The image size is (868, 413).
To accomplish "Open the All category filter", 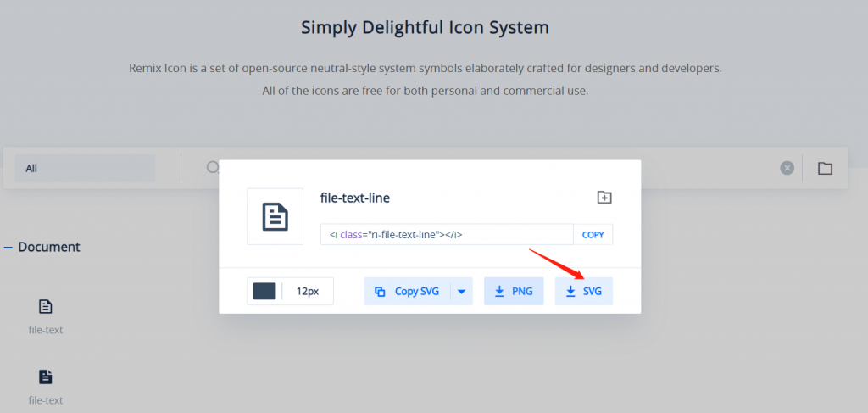I will tap(85, 168).
